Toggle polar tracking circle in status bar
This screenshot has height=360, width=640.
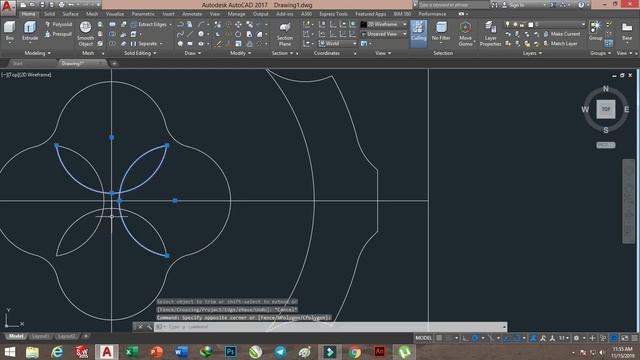pyautogui.click(x=475, y=338)
